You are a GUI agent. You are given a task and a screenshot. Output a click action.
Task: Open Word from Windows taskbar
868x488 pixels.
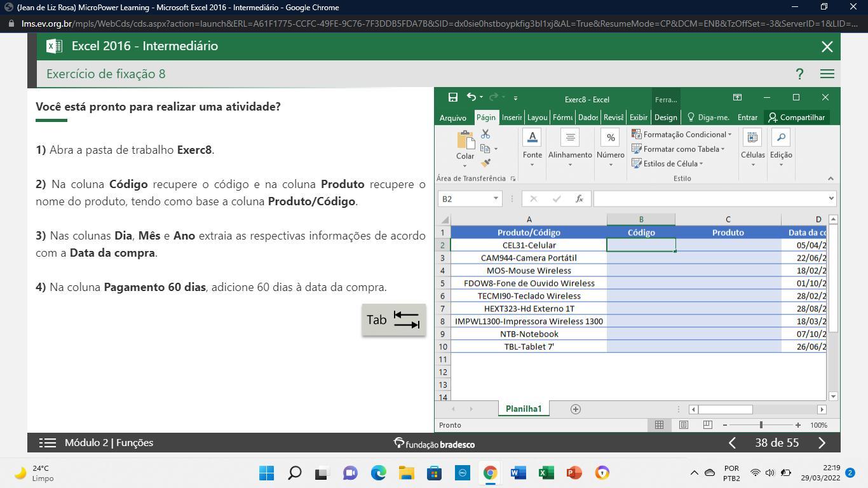tap(518, 473)
